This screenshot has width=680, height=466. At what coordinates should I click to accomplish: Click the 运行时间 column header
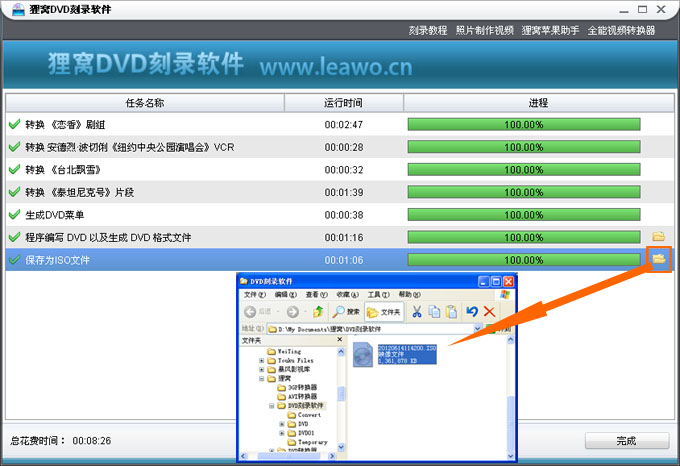343,103
